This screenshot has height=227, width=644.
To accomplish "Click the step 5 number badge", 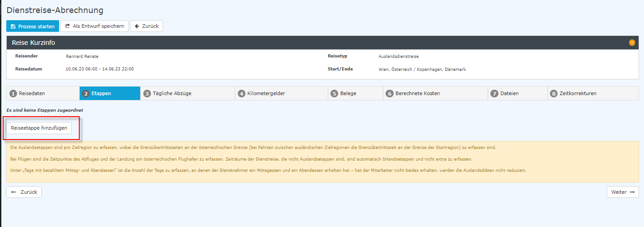I will [334, 94].
